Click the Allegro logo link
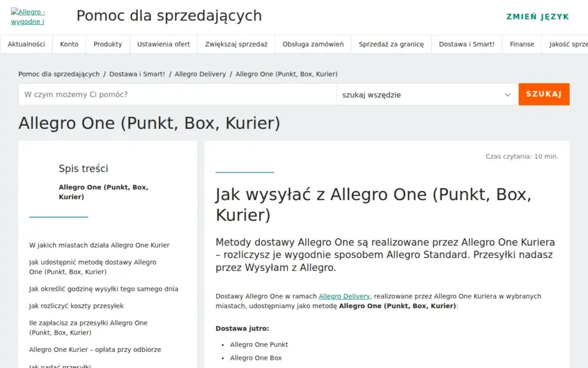588x368 pixels. [x=28, y=17]
